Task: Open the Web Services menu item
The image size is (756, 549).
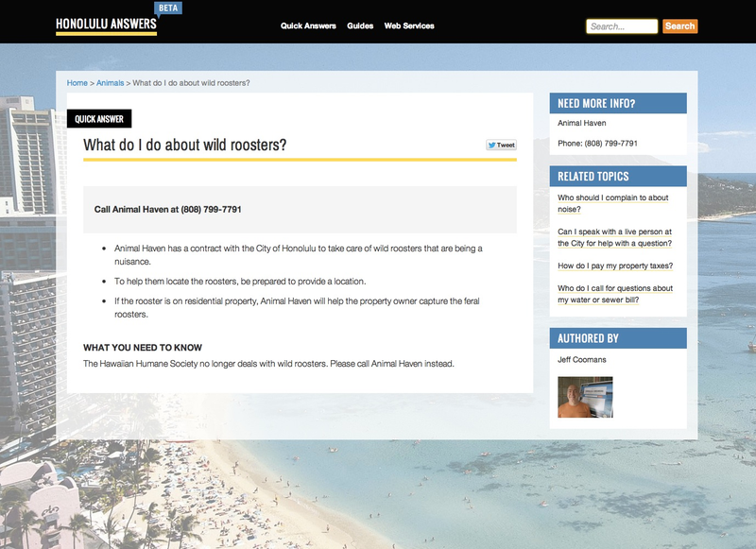Action: point(409,26)
